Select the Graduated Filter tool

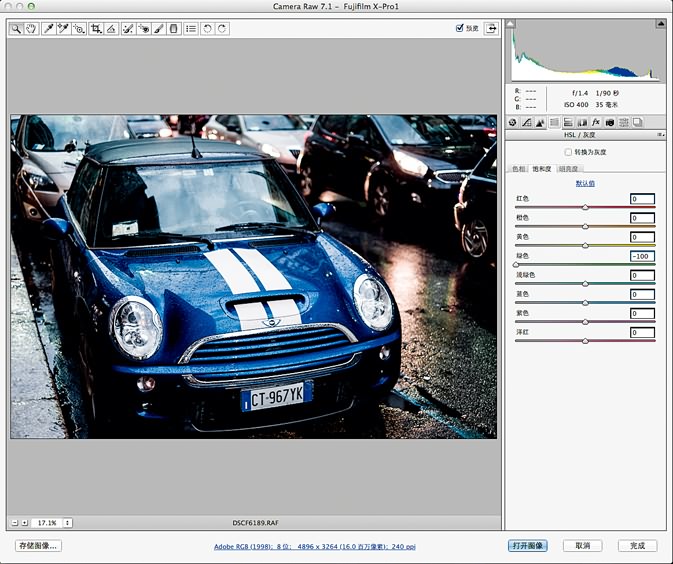pos(173,29)
